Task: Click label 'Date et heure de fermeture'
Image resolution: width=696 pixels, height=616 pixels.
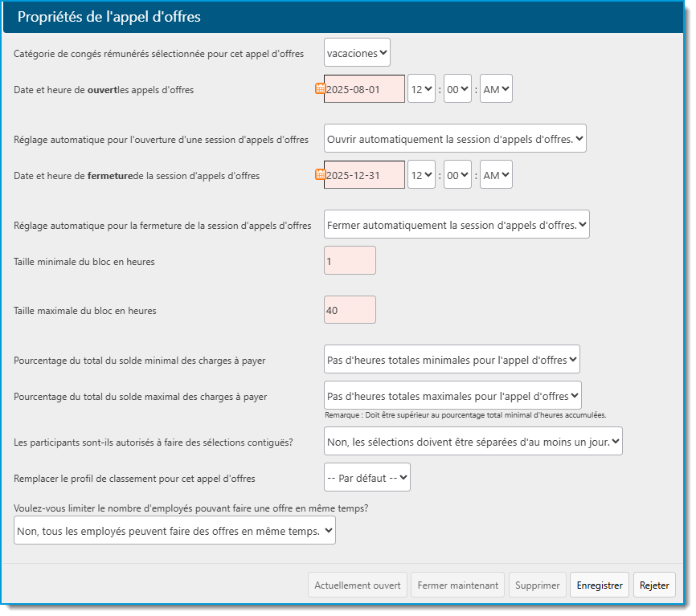Action: click(x=137, y=176)
